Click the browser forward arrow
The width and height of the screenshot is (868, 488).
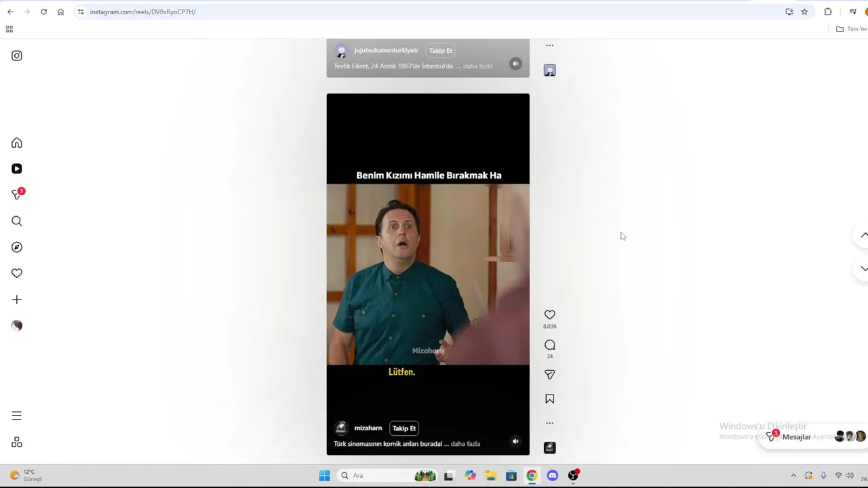[27, 12]
